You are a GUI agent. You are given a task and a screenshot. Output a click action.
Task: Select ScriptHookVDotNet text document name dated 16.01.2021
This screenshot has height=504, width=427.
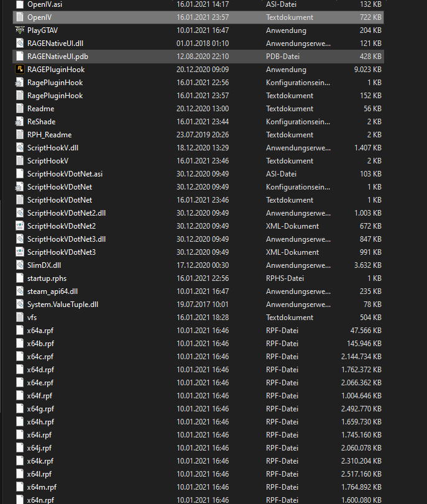tap(60, 200)
